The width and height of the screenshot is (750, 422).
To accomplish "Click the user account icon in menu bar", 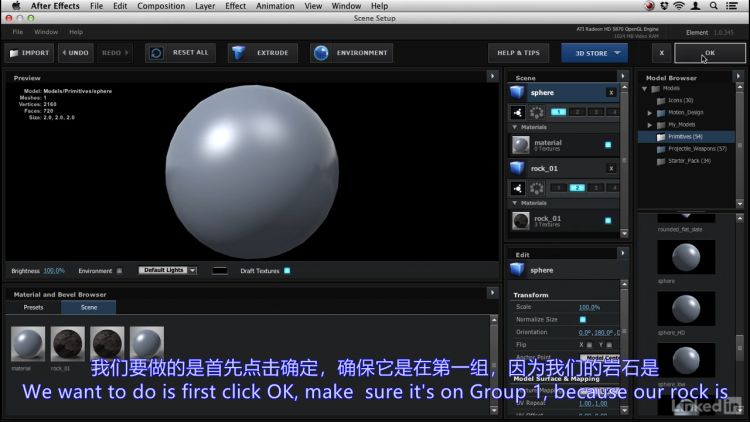I will coord(696,6).
